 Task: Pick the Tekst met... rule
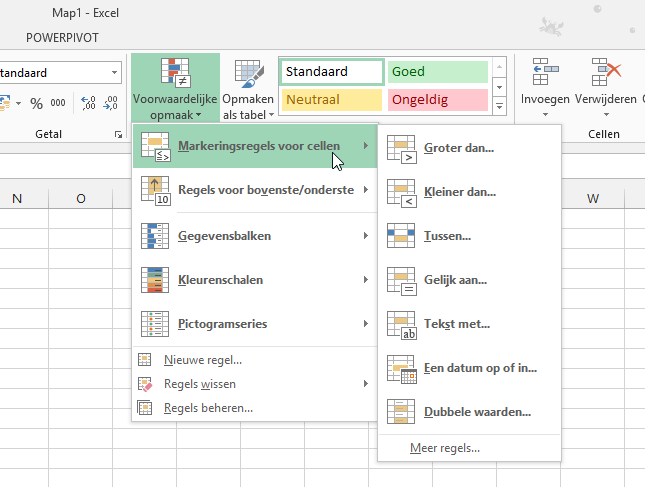[x=457, y=324]
